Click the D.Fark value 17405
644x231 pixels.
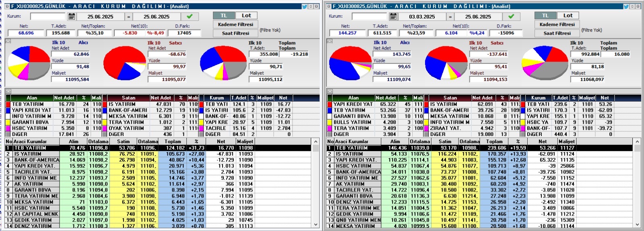coord(184,33)
